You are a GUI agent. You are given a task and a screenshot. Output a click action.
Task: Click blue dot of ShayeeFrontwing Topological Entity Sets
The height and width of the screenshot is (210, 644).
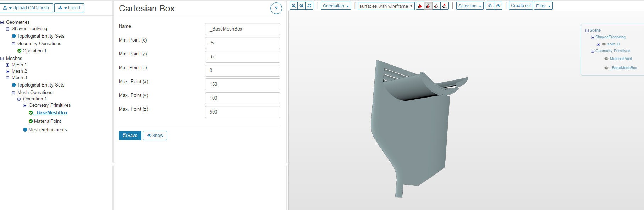(x=13, y=36)
